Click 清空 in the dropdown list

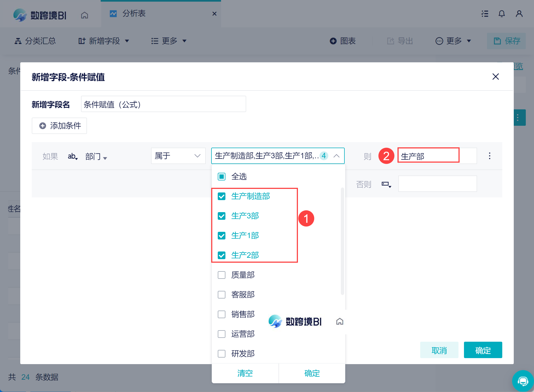tap(245, 373)
